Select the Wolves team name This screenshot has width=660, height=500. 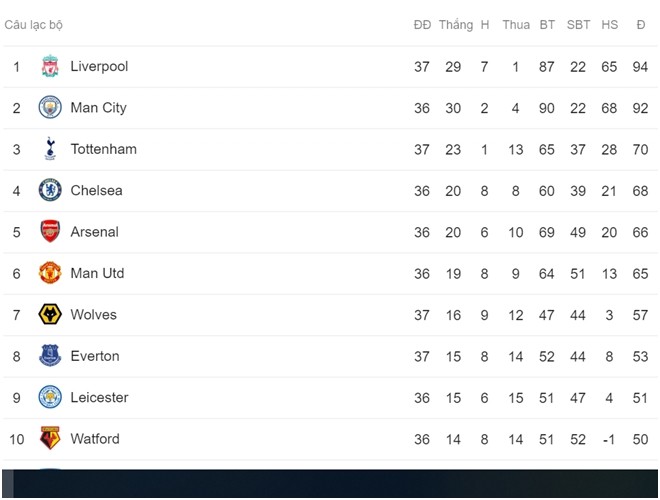point(93,315)
